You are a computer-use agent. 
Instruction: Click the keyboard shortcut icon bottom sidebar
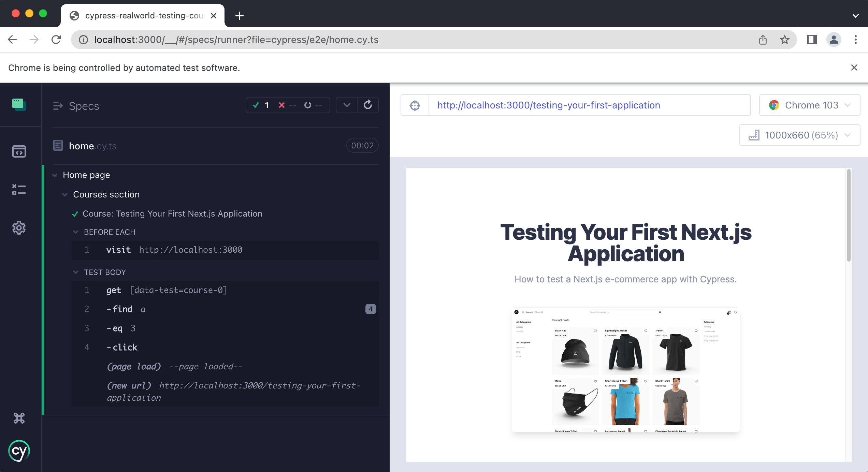click(19, 417)
